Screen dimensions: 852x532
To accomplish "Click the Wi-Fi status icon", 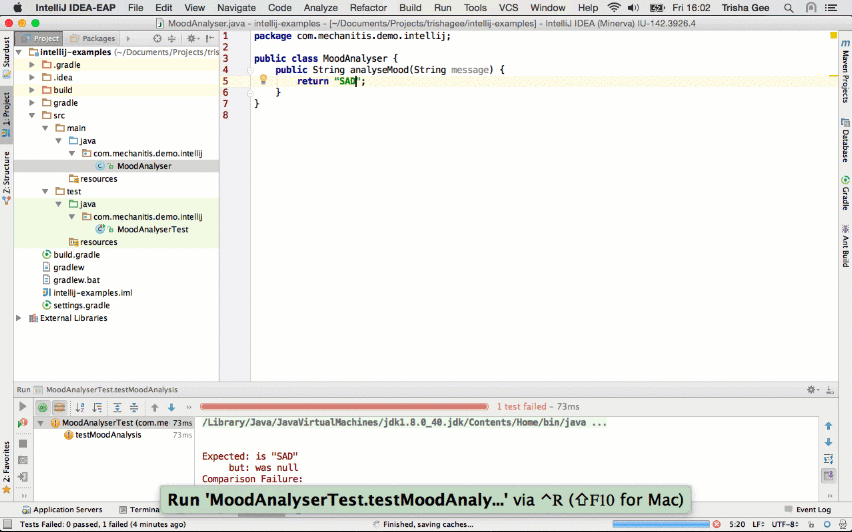I will pos(613,8).
